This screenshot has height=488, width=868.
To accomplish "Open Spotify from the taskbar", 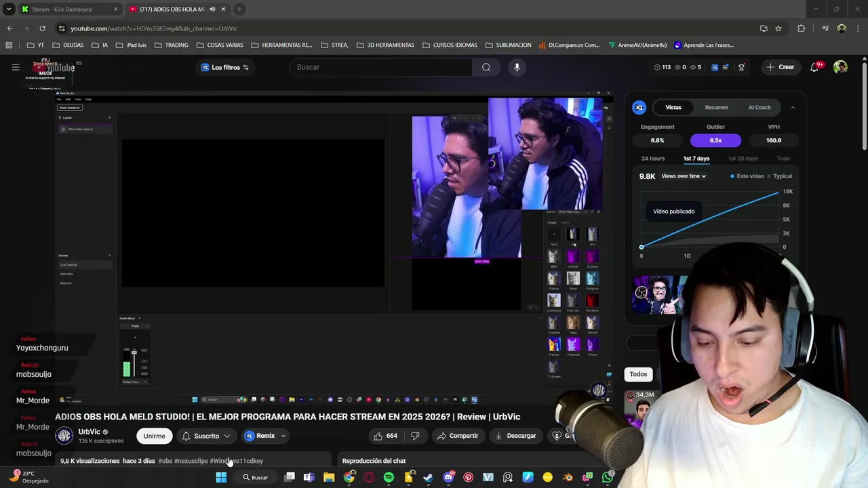I will click(389, 477).
